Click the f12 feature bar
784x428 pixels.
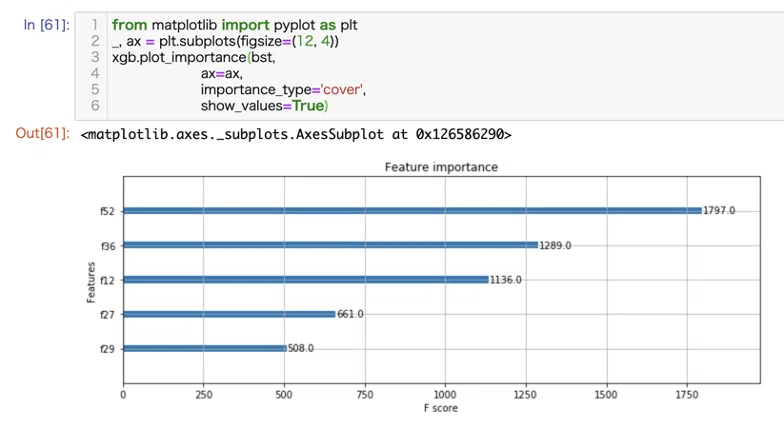(x=306, y=280)
